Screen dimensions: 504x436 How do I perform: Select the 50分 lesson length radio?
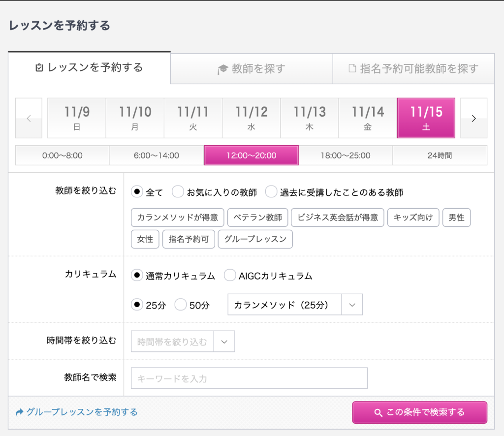181,305
